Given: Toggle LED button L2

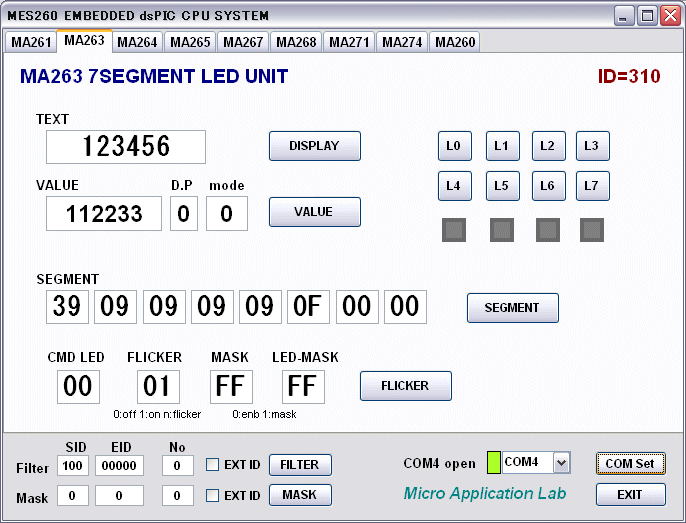Looking at the screenshot, I should [549, 146].
